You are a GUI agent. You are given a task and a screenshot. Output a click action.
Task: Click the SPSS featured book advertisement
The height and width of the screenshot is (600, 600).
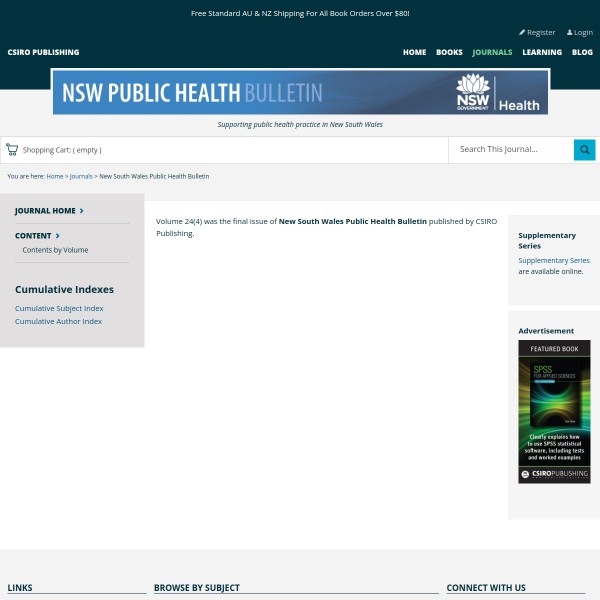[x=554, y=411]
